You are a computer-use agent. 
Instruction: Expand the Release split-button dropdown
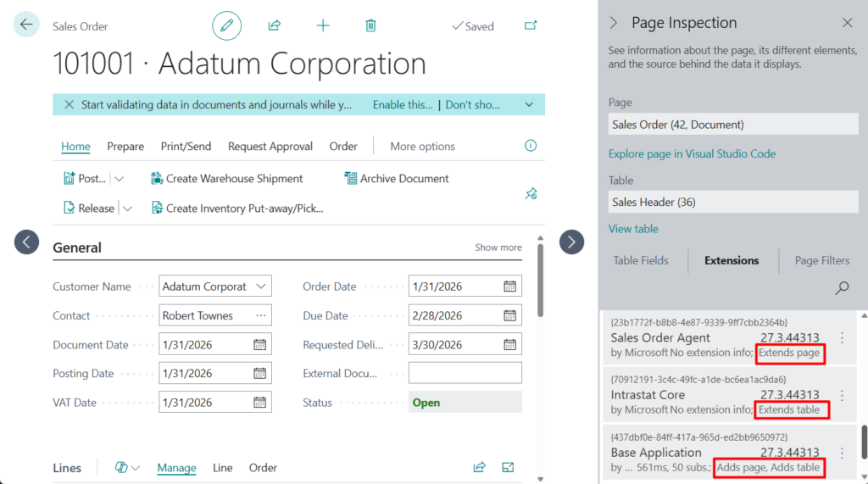(126, 209)
